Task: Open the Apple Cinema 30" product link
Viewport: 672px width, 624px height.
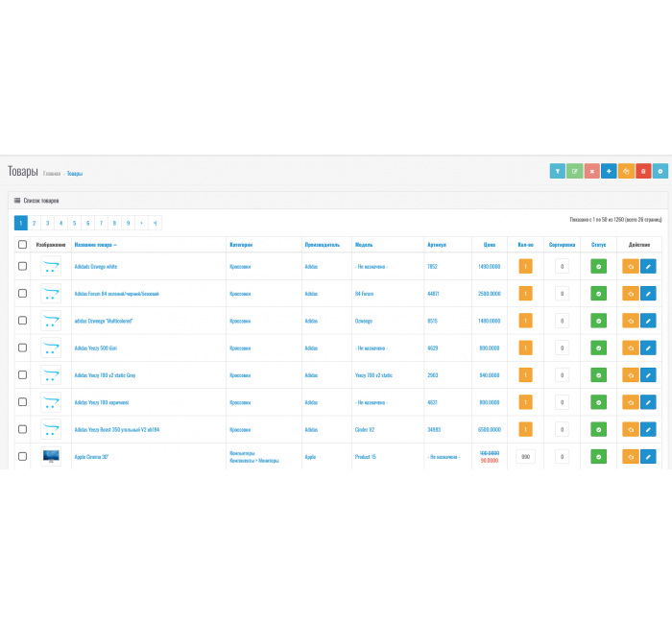Action: click(92, 457)
